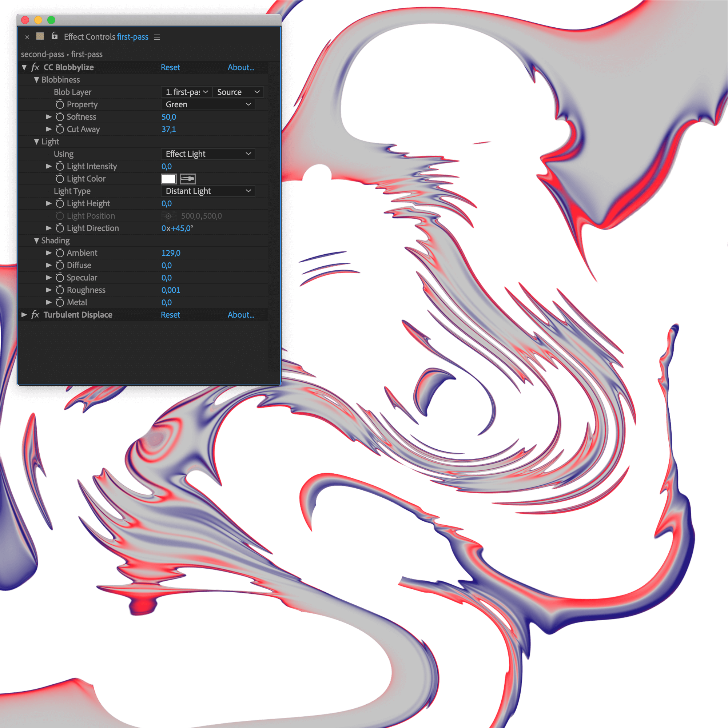This screenshot has width=728, height=728.
Task: Open the Property dropdown set to Green
Action: coord(208,104)
